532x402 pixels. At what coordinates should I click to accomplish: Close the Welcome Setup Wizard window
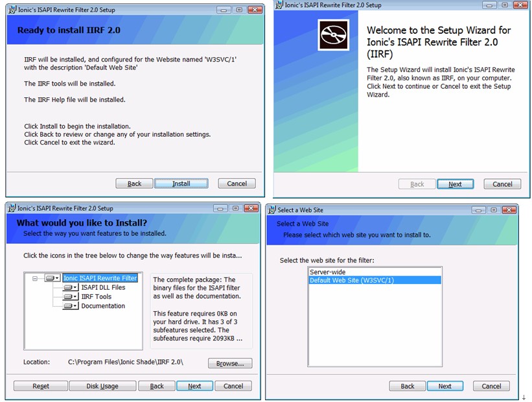[520, 5]
